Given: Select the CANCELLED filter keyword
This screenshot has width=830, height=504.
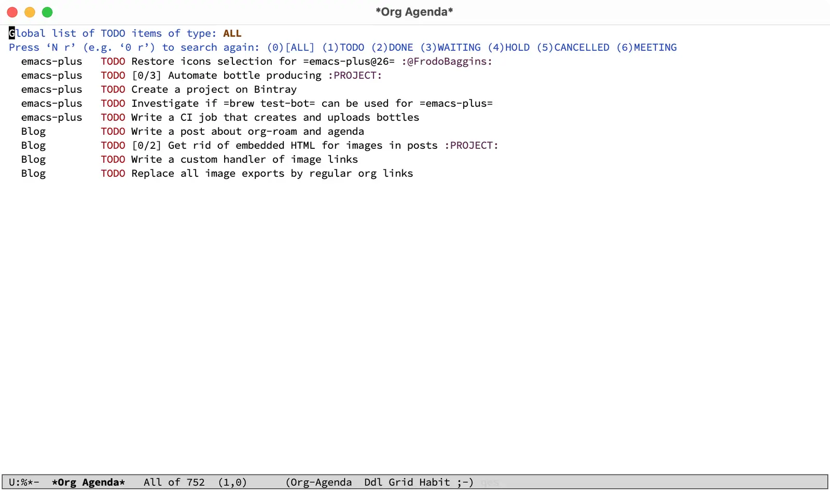Looking at the screenshot, I should click(x=582, y=48).
